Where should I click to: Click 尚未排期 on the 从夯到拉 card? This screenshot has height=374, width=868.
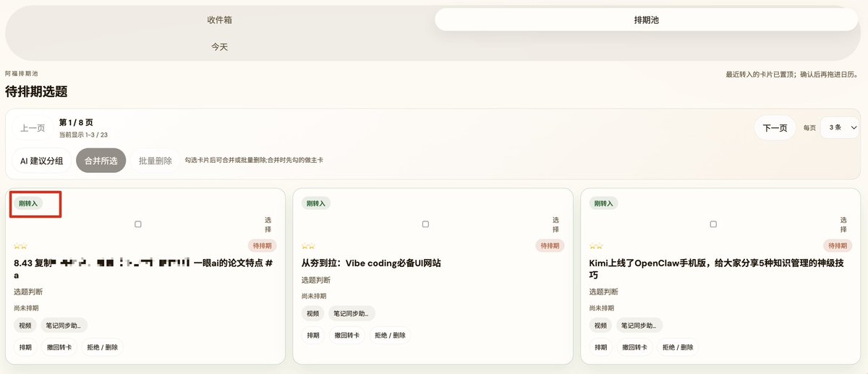point(314,296)
